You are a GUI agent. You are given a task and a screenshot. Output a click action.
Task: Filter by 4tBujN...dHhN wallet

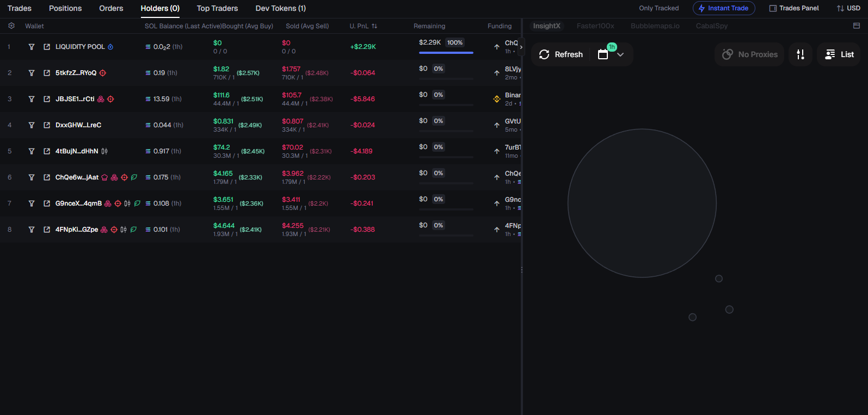32,151
